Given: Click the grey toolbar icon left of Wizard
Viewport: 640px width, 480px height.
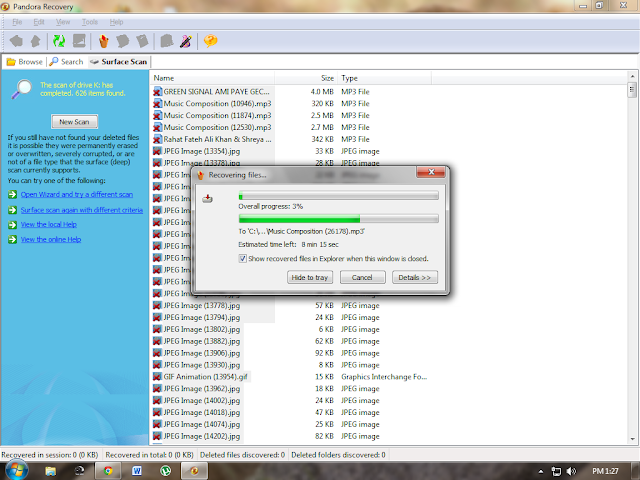Looking at the screenshot, I should [167, 41].
